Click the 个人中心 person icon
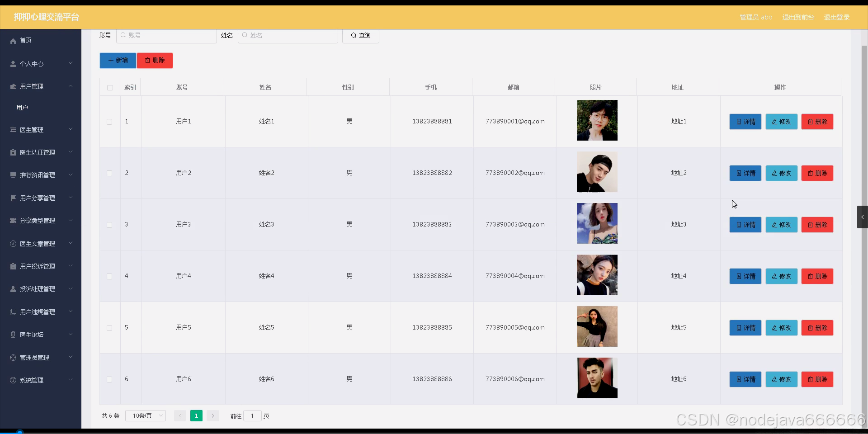The height and width of the screenshot is (434, 868). click(x=13, y=64)
